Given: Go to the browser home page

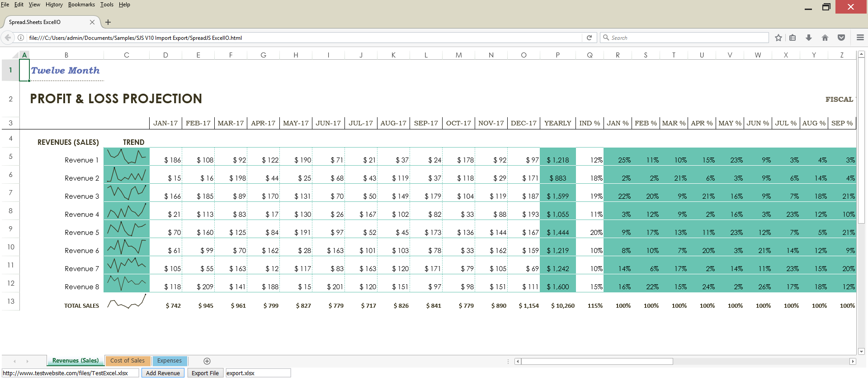Looking at the screenshot, I should pyautogui.click(x=825, y=38).
